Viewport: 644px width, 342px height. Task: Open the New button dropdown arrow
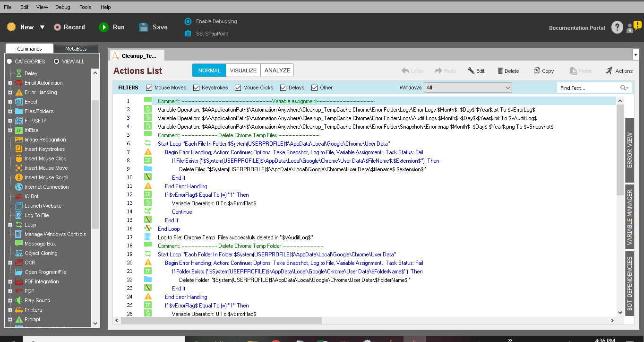[x=42, y=27]
